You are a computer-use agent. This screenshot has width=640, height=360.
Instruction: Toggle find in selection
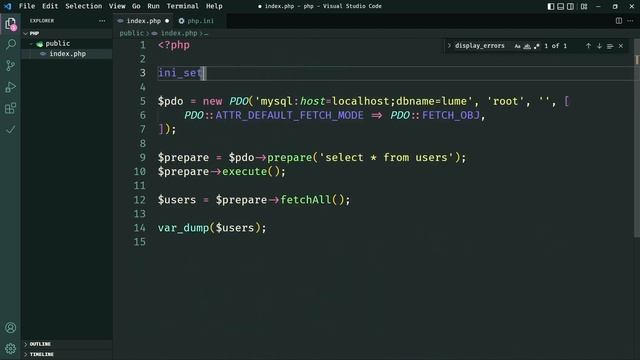tap(610, 46)
